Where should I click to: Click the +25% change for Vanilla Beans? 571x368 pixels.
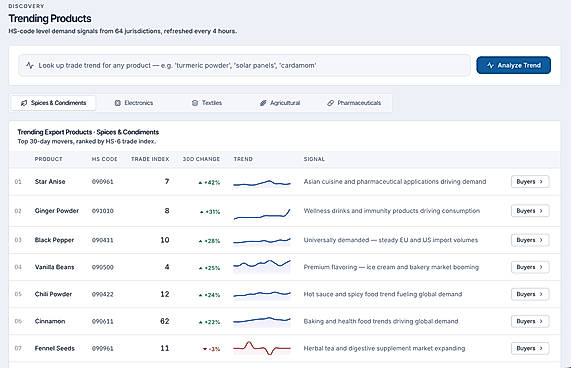click(x=209, y=268)
